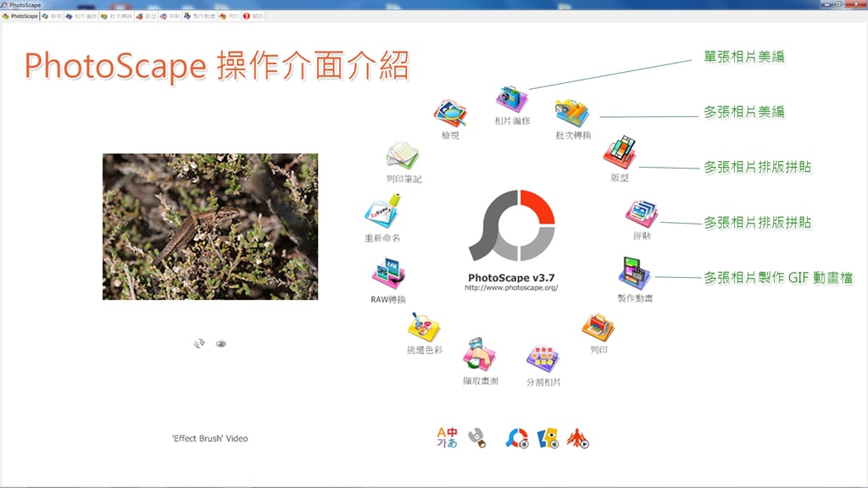Open the 分割相片 splitter icon

click(542, 359)
